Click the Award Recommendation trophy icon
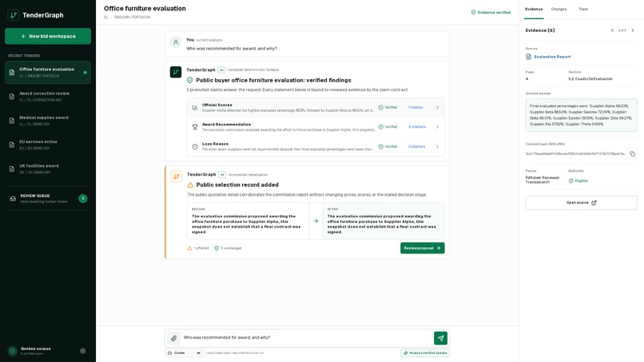Viewport: 644px width, 362px height. [195, 127]
